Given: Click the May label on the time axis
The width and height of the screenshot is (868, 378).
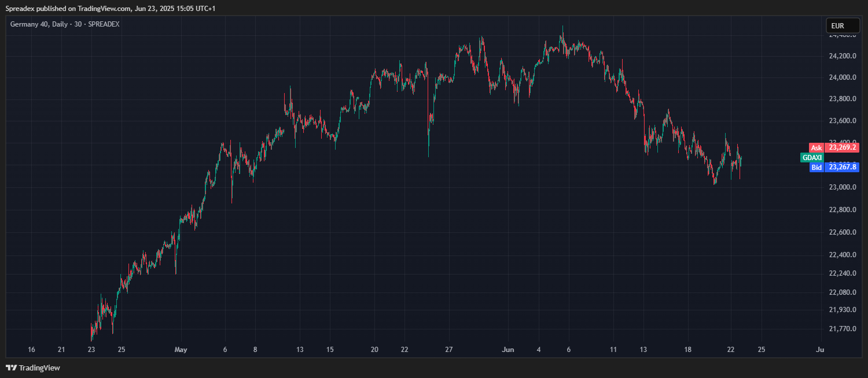Looking at the screenshot, I should pyautogui.click(x=181, y=350).
